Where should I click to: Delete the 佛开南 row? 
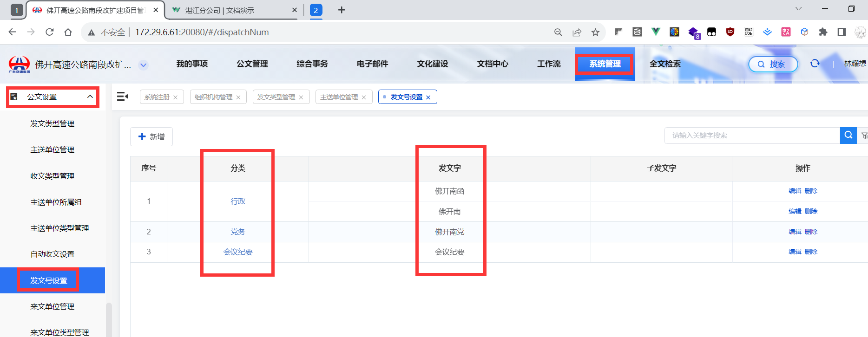tap(811, 211)
